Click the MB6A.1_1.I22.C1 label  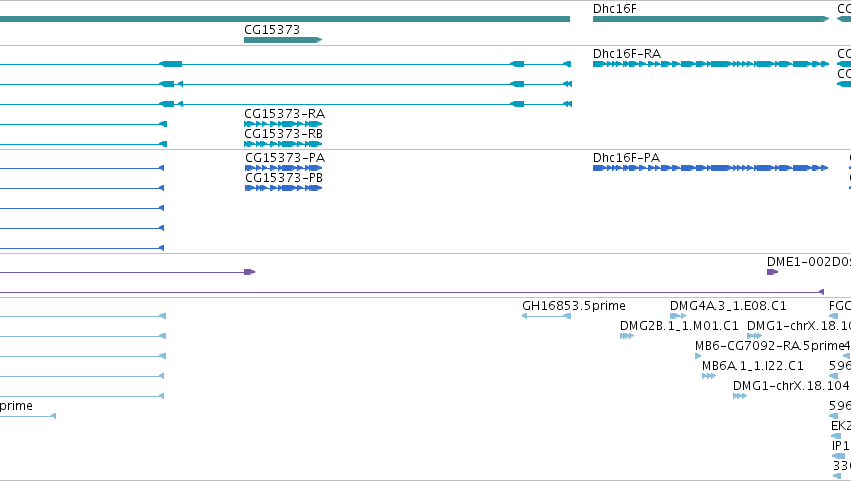pos(753,366)
